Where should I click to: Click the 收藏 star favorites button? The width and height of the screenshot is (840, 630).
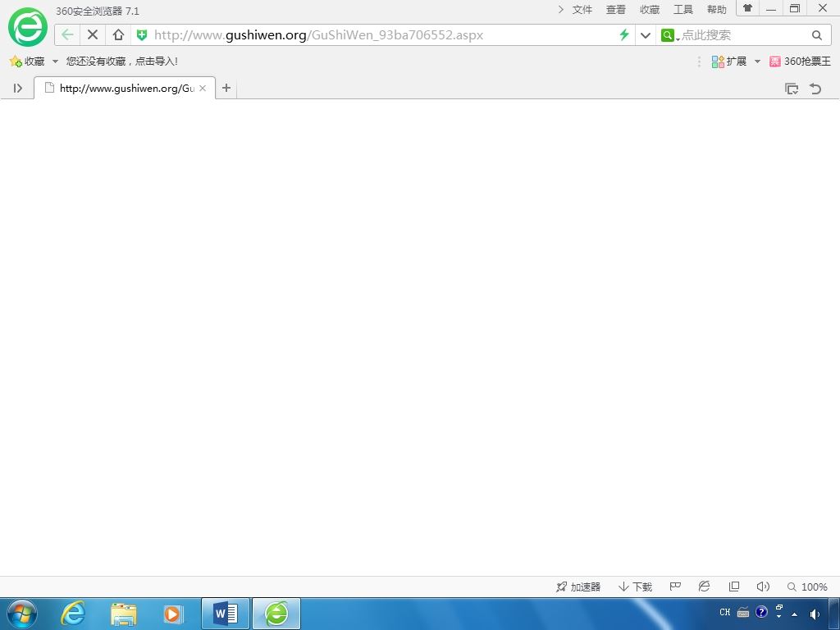(x=27, y=61)
